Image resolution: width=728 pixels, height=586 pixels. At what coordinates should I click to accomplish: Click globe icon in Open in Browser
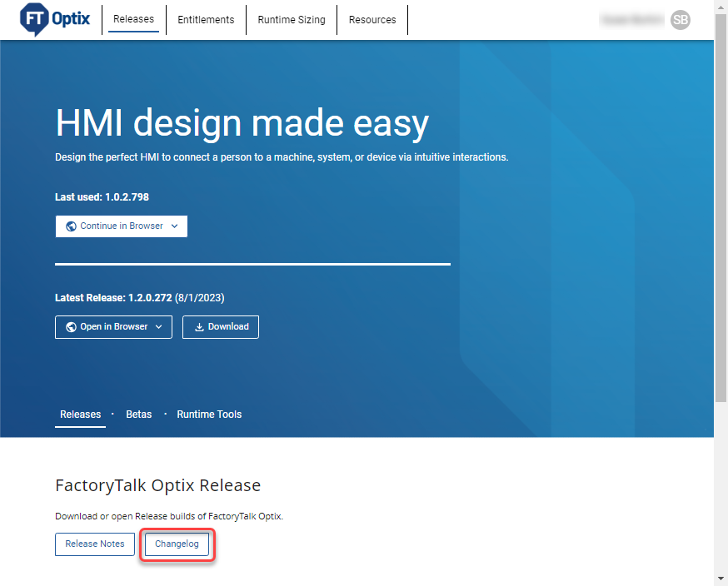coord(71,327)
